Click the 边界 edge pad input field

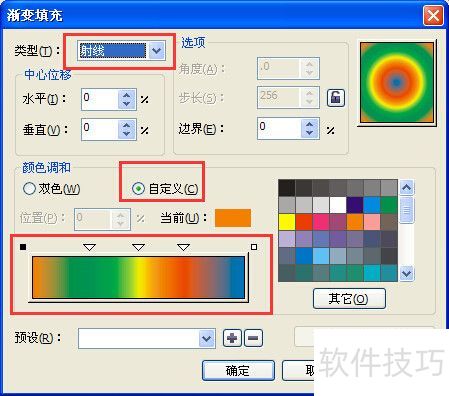tap(279, 128)
